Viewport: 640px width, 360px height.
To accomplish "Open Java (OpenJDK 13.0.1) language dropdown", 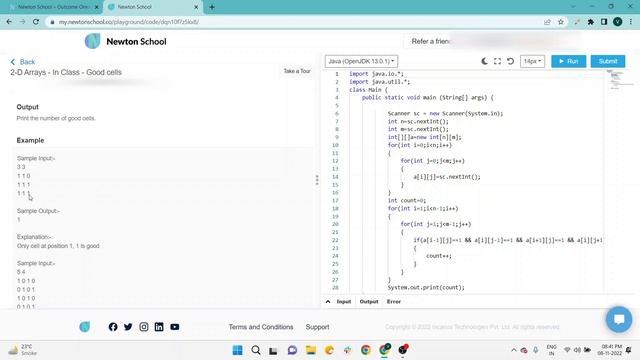I will point(361,61).
